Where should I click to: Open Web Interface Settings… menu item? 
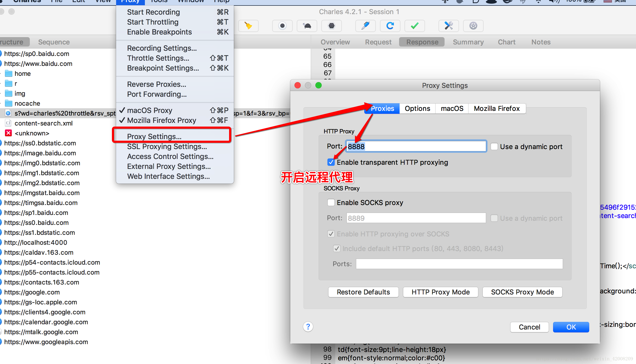tap(175, 176)
